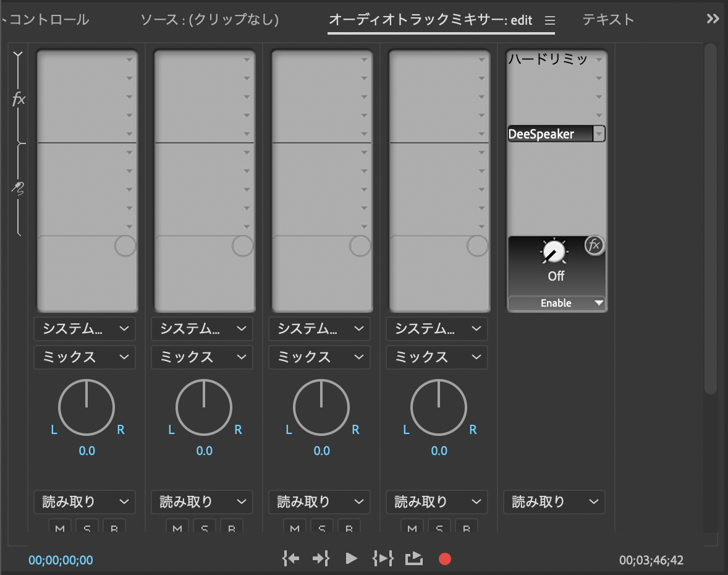Open the ハードリミッ effect slot dropdown arrow
The height and width of the screenshot is (575, 728).
[x=599, y=59]
